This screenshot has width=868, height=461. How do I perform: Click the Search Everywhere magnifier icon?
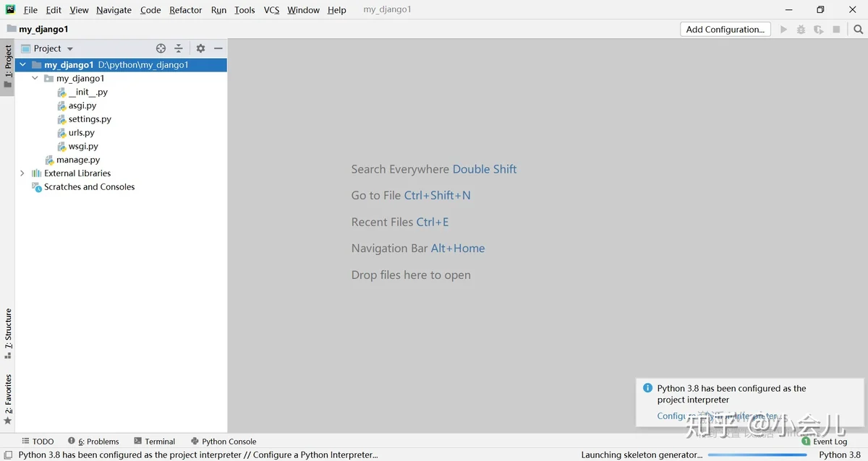(858, 30)
